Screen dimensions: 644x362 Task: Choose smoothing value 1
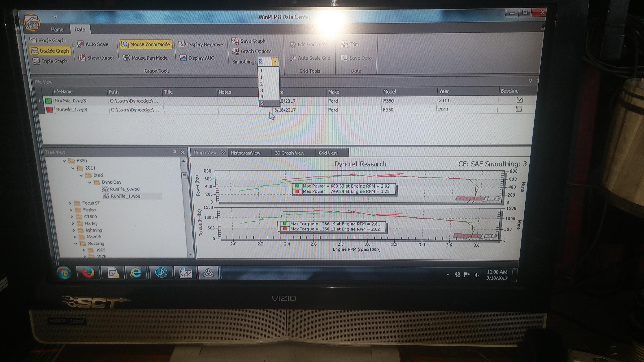(269, 77)
